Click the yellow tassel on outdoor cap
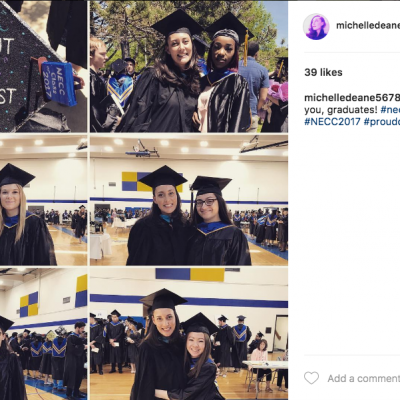 (x=246, y=47)
